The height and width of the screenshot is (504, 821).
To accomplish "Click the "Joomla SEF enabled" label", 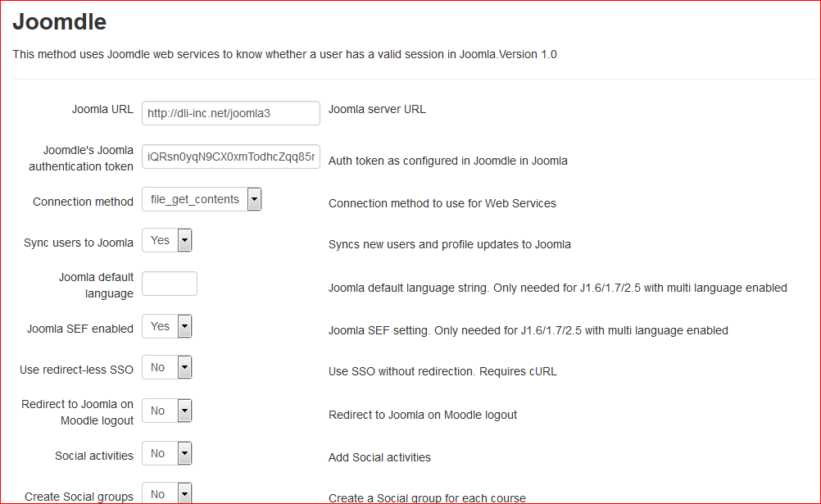I will pos(79,329).
